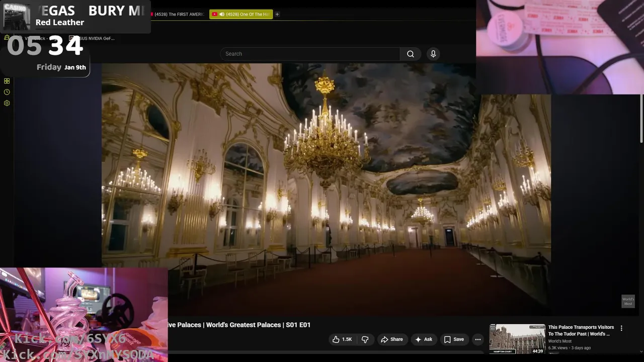This screenshot has height=362, width=644.
Task: Click the World's Most watermark on video
Action: (x=628, y=301)
